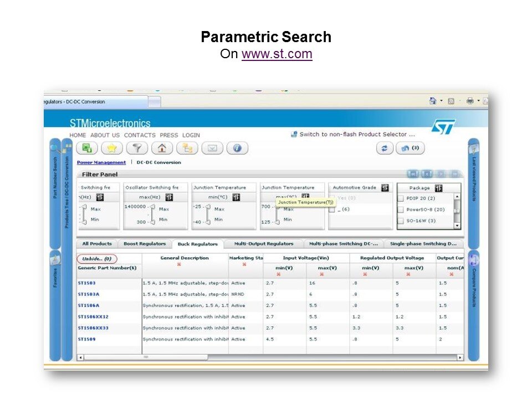Hide the General Description column via red X

coord(179,264)
